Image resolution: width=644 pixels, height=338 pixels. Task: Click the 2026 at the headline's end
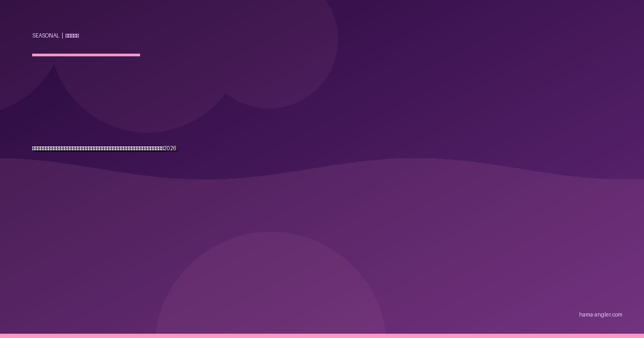170,149
